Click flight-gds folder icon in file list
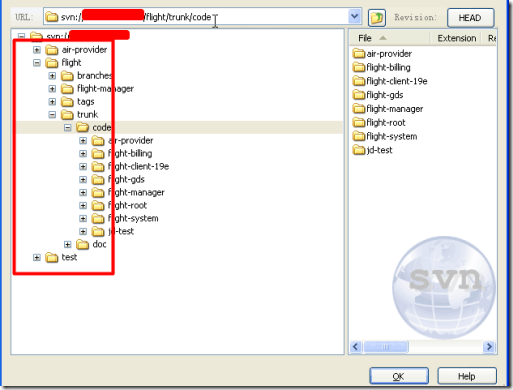 point(359,95)
